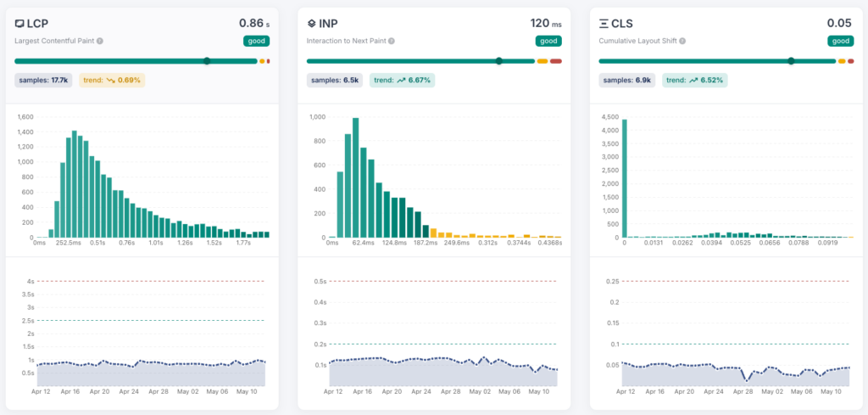
Task: Click the LCP progress bar marker dot
Action: tap(207, 61)
